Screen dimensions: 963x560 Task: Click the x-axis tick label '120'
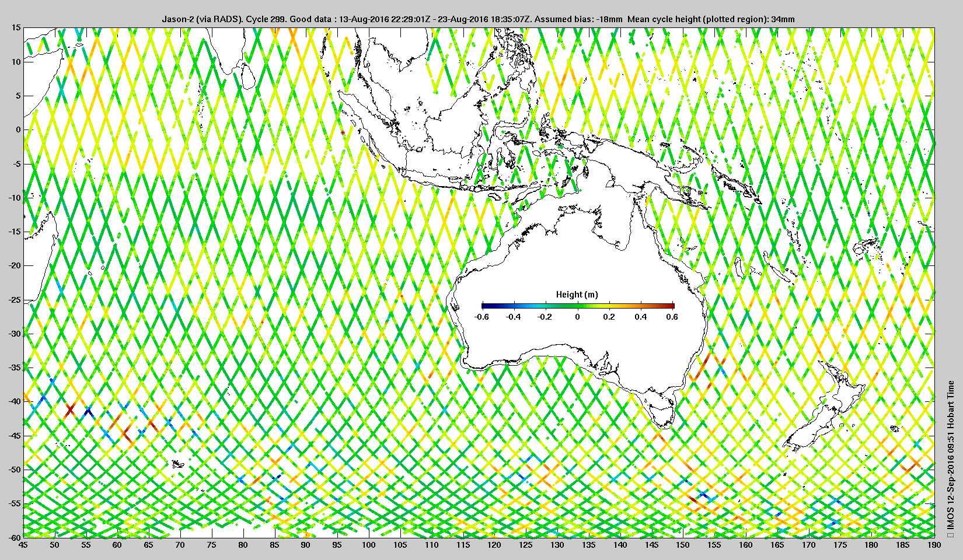pos(494,545)
